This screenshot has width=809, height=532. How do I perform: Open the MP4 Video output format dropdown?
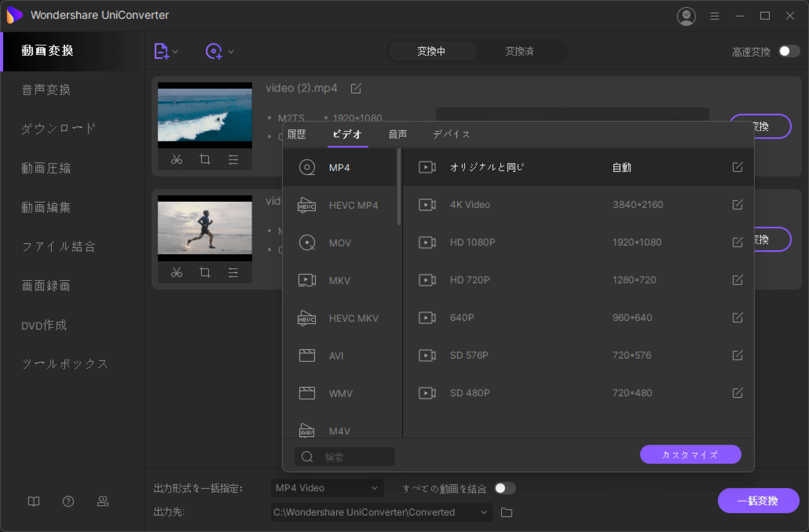[327, 488]
